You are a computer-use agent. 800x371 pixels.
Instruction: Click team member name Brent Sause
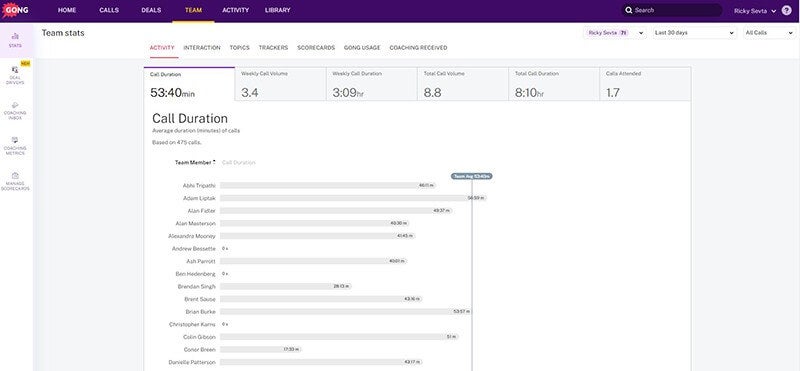pos(200,299)
